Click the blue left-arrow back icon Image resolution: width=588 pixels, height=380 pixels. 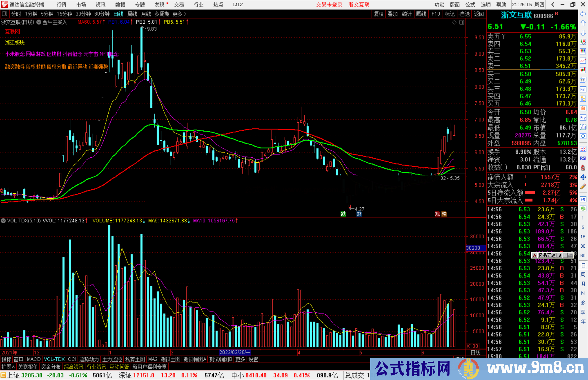click(x=583, y=14)
